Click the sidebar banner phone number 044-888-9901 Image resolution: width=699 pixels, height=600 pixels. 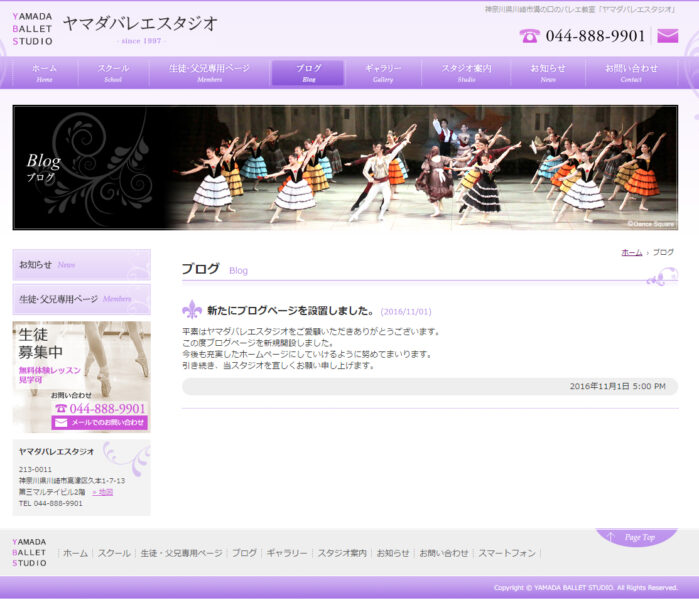coord(107,408)
